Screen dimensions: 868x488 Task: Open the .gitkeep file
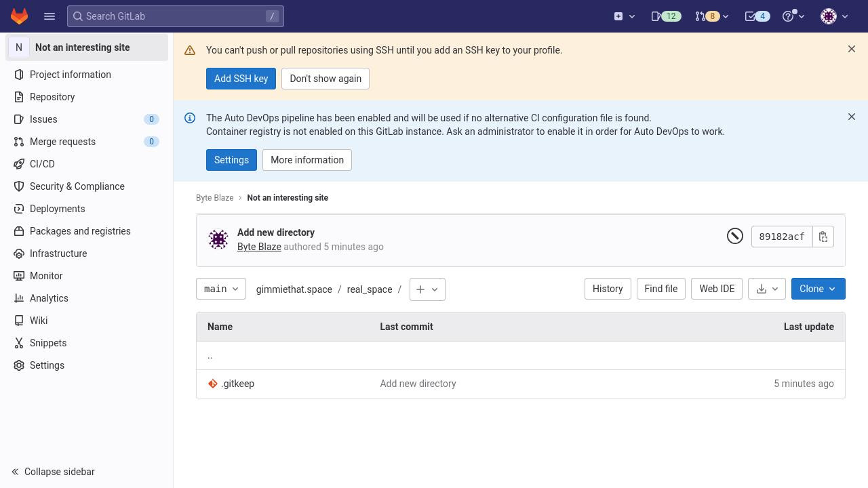tap(237, 384)
